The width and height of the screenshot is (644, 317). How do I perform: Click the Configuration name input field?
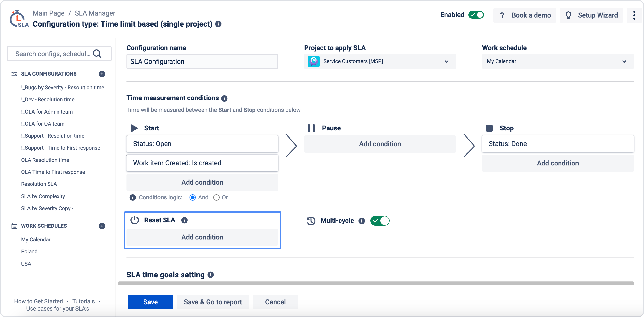pyautogui.click(x=202, y=61)
